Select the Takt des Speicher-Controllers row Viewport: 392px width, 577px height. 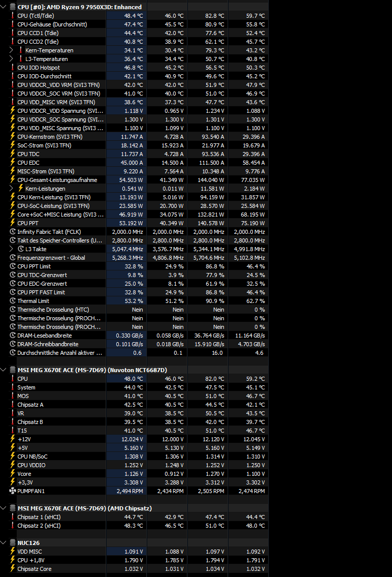pos(138,240)
